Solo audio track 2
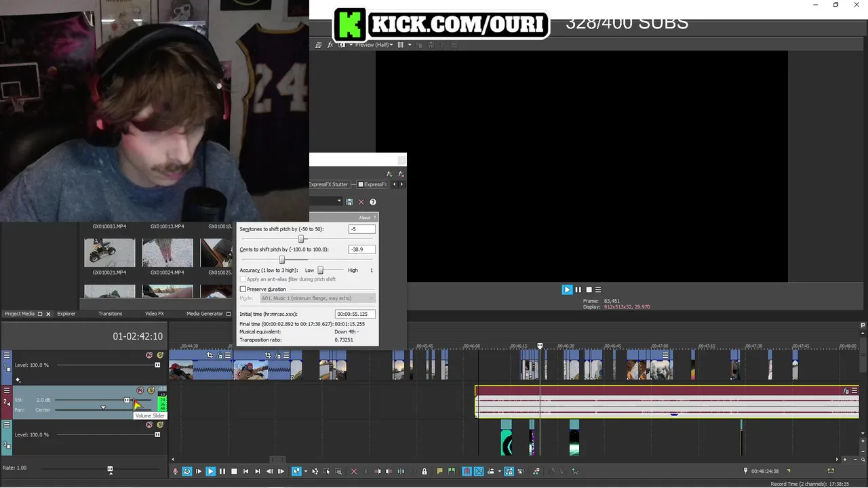The image size is (868, 488). 151,390
